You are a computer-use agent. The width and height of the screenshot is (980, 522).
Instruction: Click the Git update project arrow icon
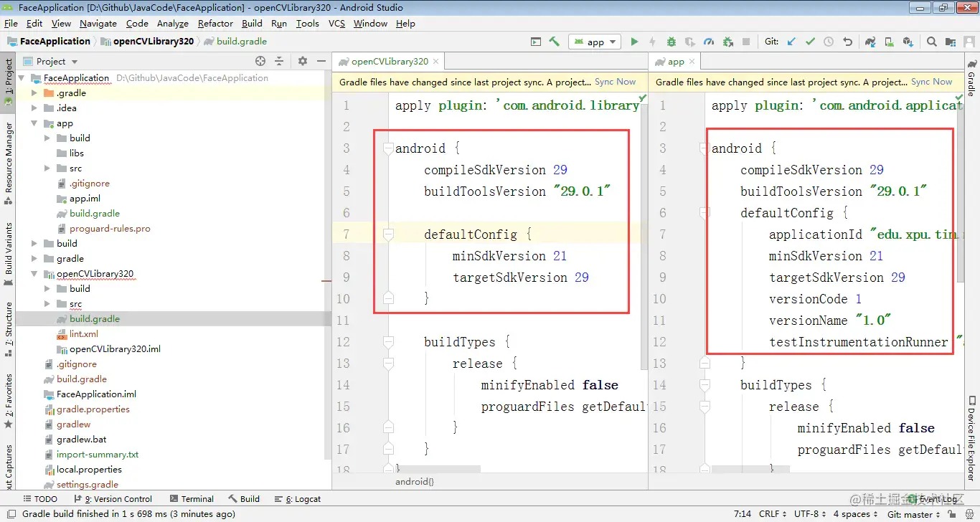(x=791, y=42)
